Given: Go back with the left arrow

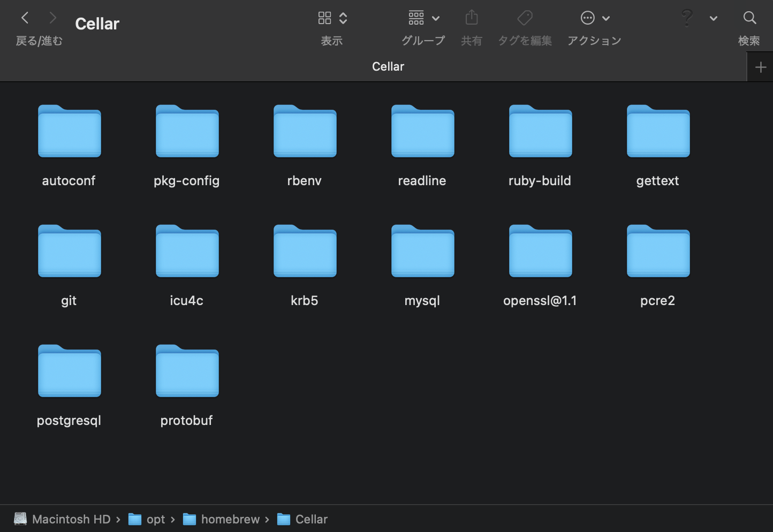Looking at the screenshot, I should click(25, 18).
